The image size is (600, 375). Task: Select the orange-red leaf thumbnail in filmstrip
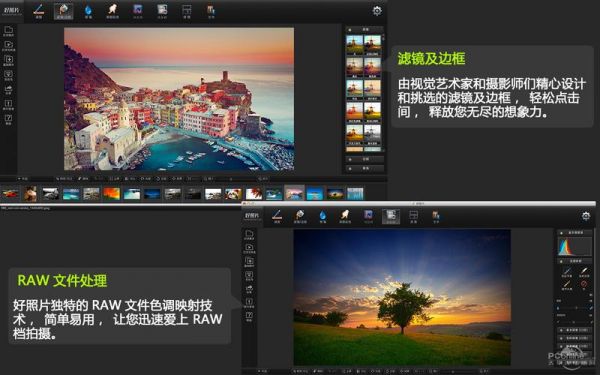pos(111,194)
